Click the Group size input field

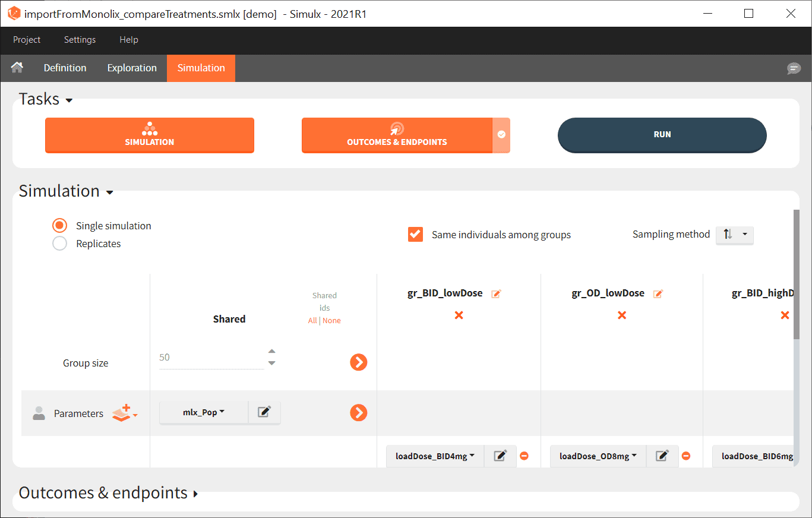point(211,358)
